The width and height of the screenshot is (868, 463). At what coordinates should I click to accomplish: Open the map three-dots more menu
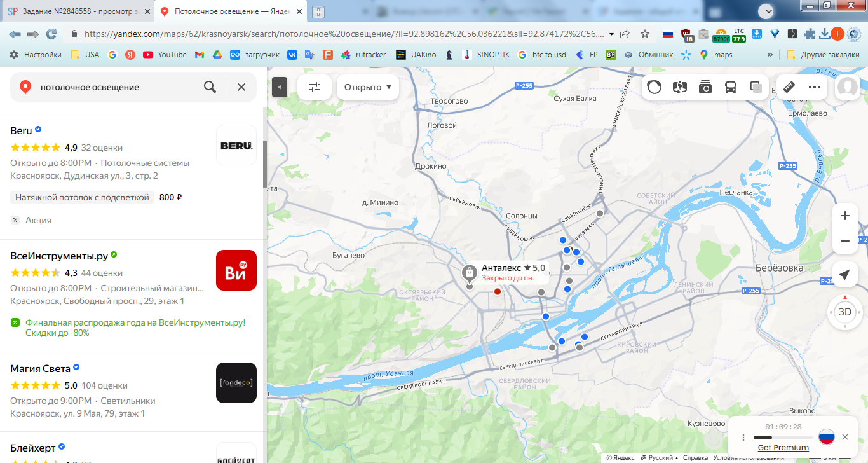coord(815,87)
